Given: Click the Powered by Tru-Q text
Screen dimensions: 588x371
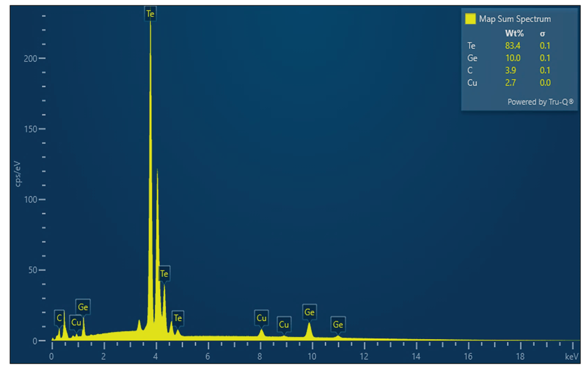Looking at the screenshot, I should [x=540, y=102].
